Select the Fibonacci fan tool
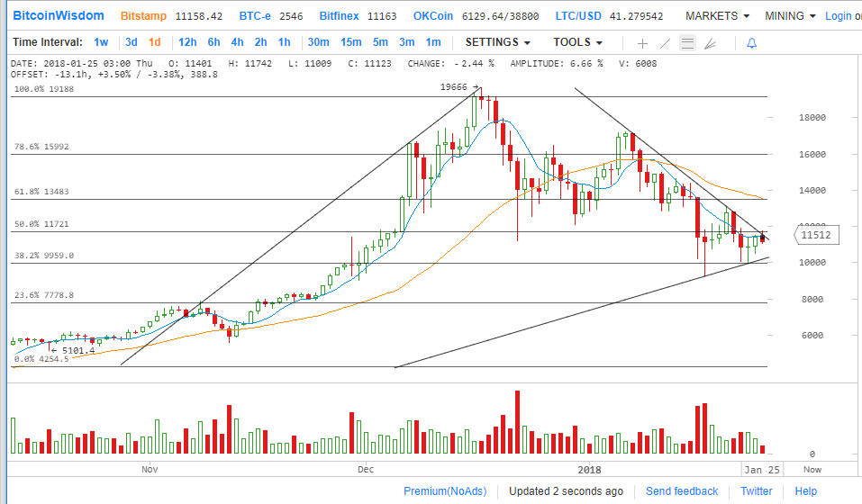 point(711,43)
